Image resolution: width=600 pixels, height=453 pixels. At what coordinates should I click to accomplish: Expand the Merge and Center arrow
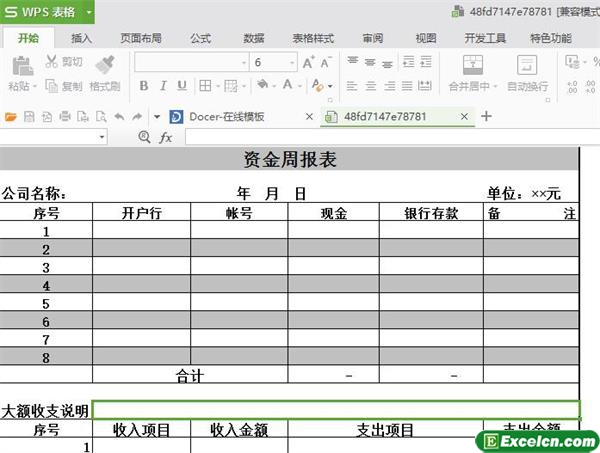495,86
